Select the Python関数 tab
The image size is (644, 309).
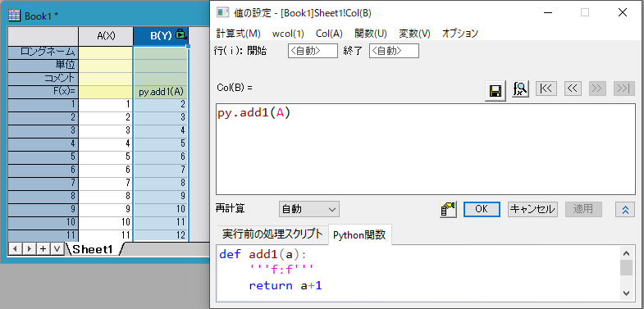[360, 234]
